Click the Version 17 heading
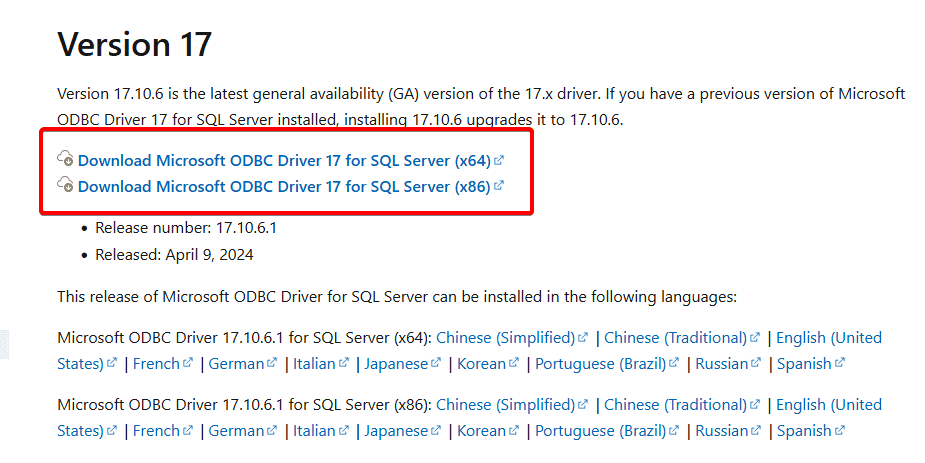The image size is (925, 463). pyautogui.click(x=134, y=44)
